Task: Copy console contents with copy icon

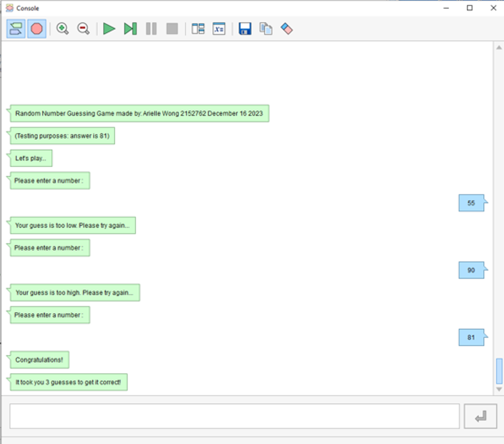Action: (x=266, y=29)
